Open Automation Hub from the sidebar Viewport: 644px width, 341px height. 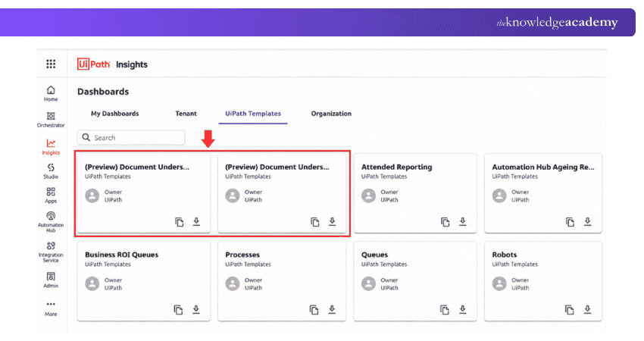click(51, 222)
